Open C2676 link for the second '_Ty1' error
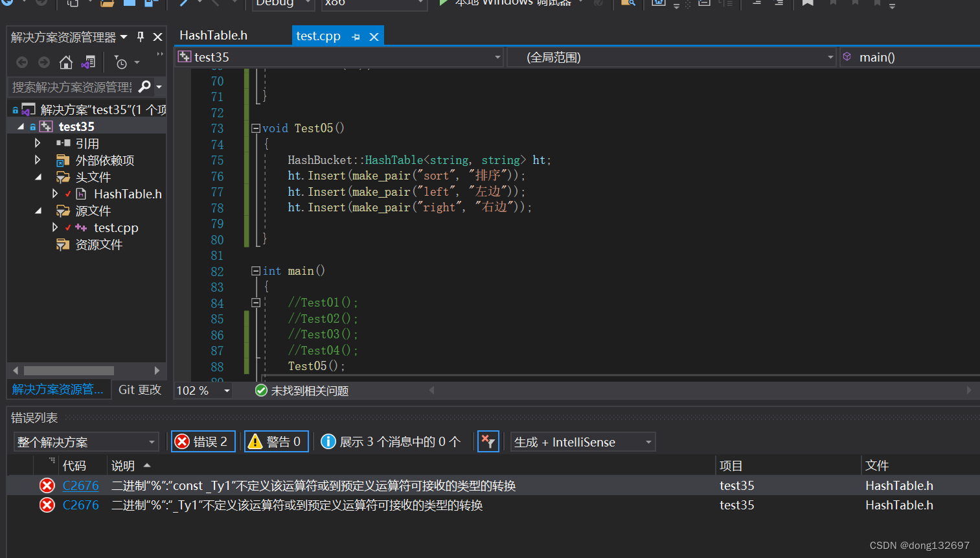This screenshot has width=980, height=558. (80, 505)
